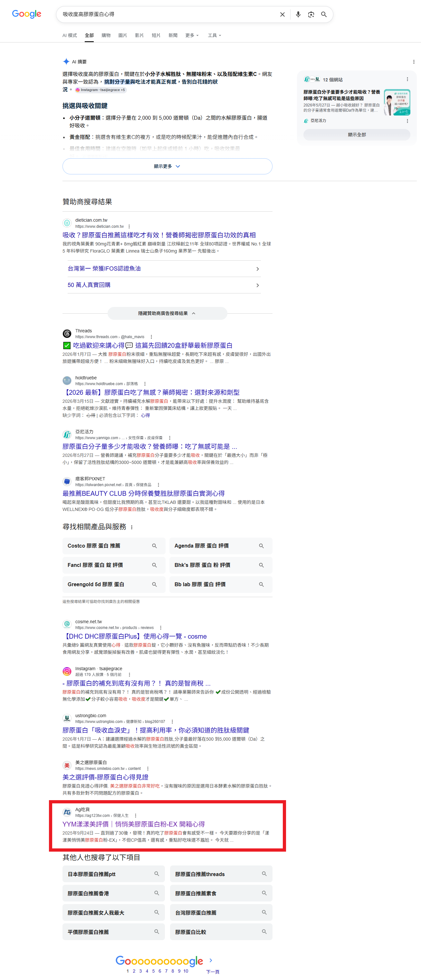Clear the search box with the X icon
421x980 pixels.
(282, 14)
